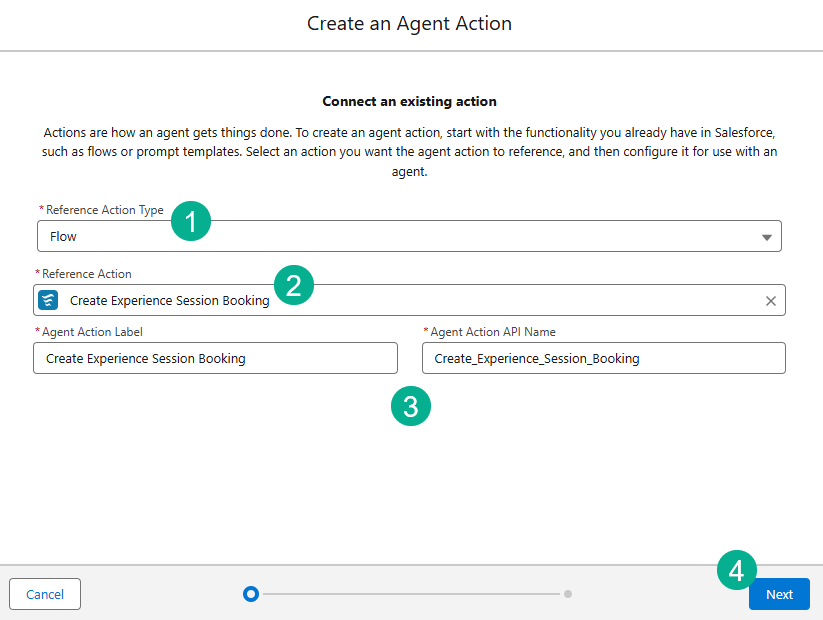Click the flow icon in Reference Action field
The image size is (823, 620).
click(x=49, y=300)
